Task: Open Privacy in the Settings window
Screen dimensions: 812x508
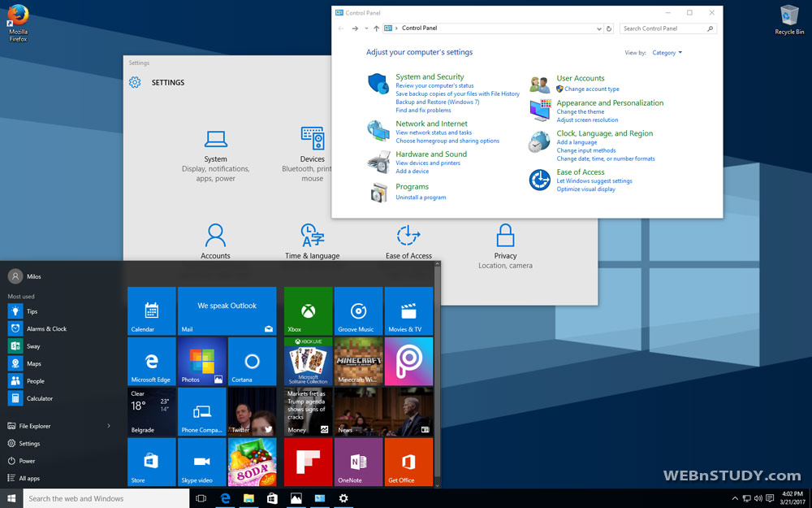Action: pos(505,246)
